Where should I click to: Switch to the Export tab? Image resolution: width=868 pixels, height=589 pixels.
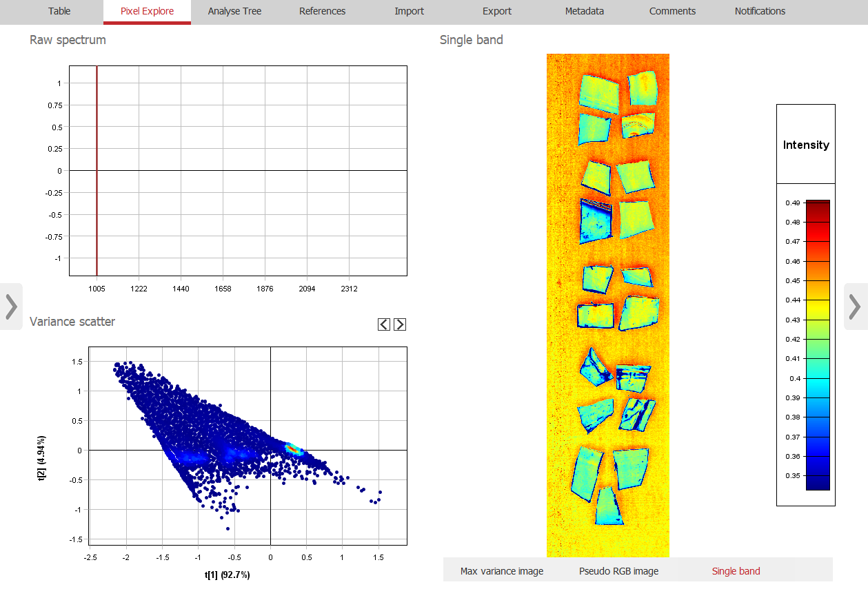coord(497,11)
